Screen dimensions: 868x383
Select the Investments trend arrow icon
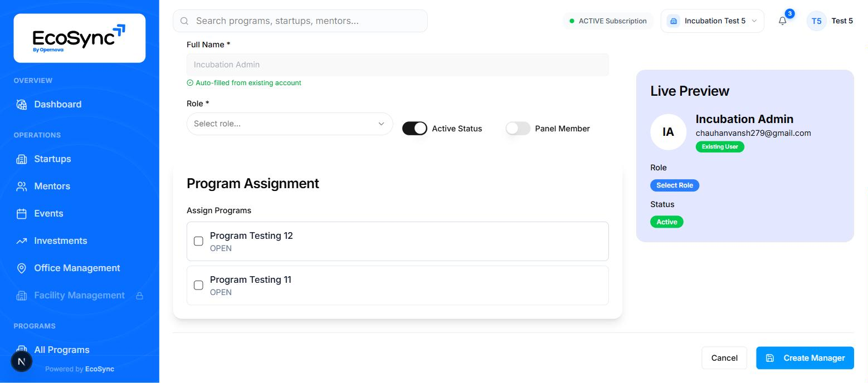(22, 241)
